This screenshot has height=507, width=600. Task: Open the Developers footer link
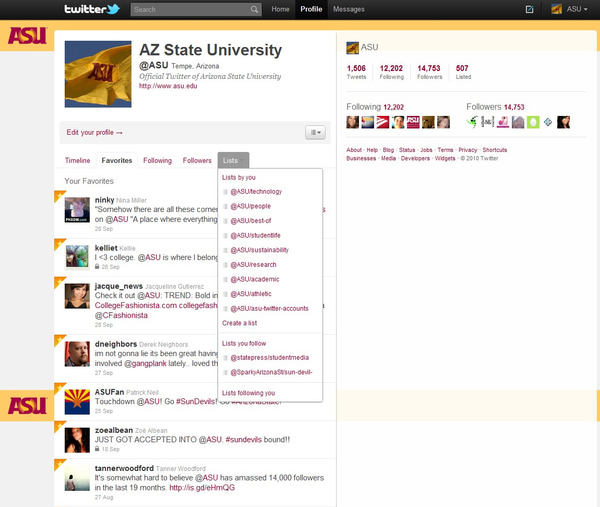415,158
